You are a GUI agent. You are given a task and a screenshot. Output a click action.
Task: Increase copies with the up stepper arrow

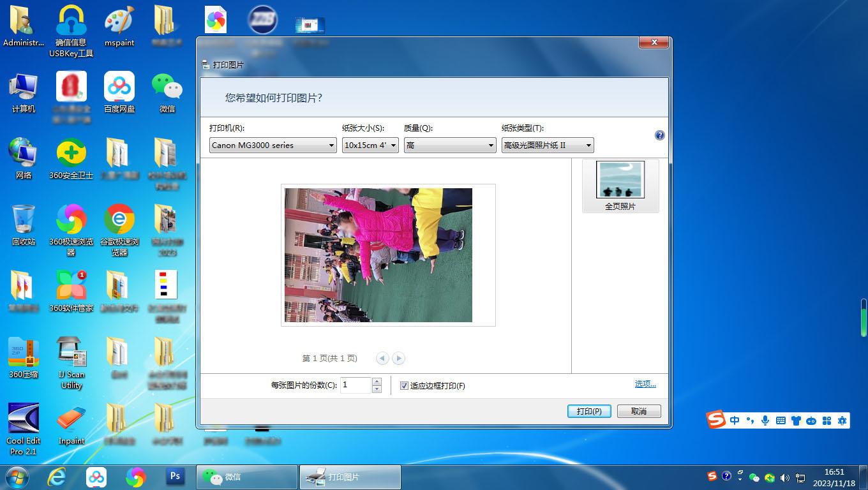point(377,382)
